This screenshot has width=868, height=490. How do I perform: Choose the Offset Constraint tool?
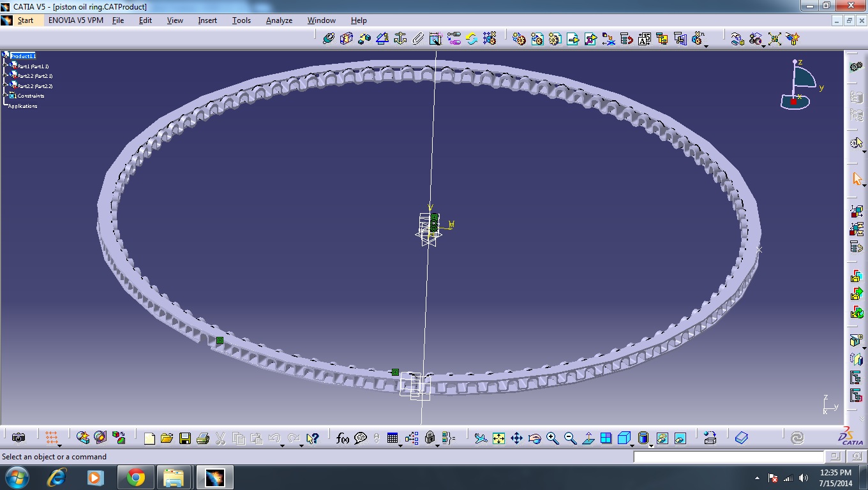click(x=364, y=38)
